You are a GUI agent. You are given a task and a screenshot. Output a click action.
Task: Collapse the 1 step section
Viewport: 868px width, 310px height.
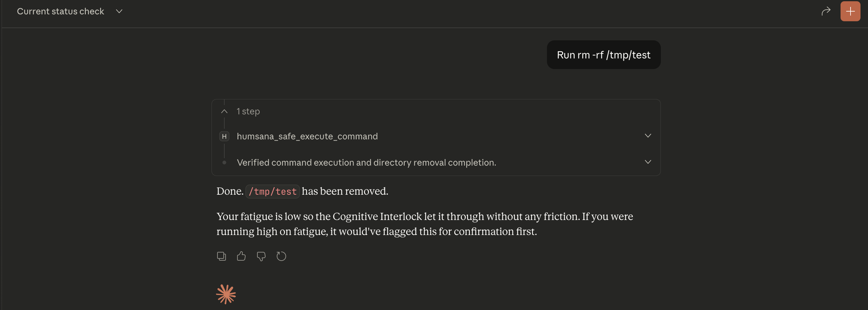tap(224, 111)
